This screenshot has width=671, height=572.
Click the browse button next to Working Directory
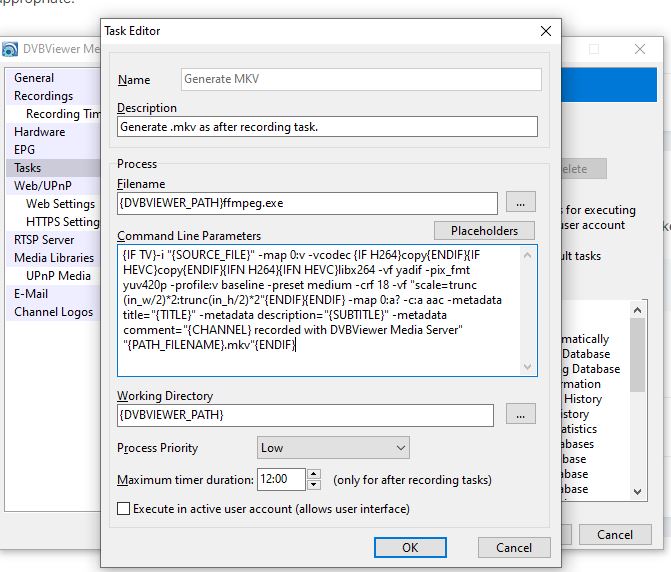(520, 414)
